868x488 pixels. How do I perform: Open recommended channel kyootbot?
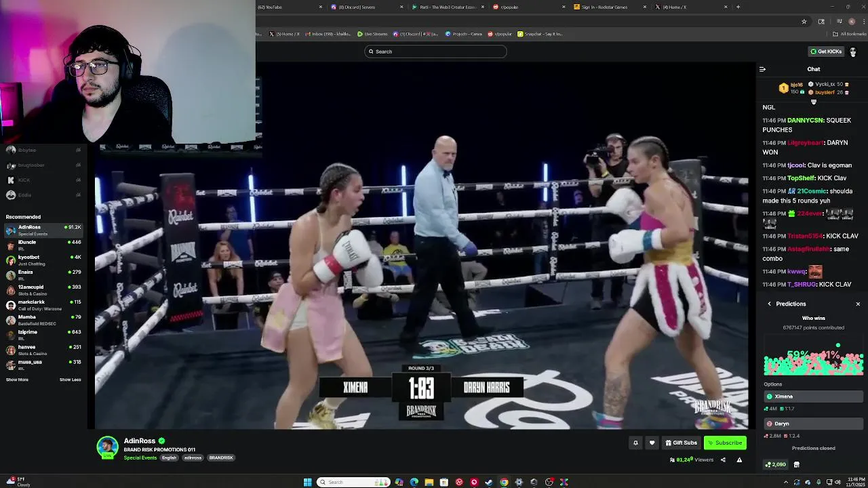coord(43,260)
